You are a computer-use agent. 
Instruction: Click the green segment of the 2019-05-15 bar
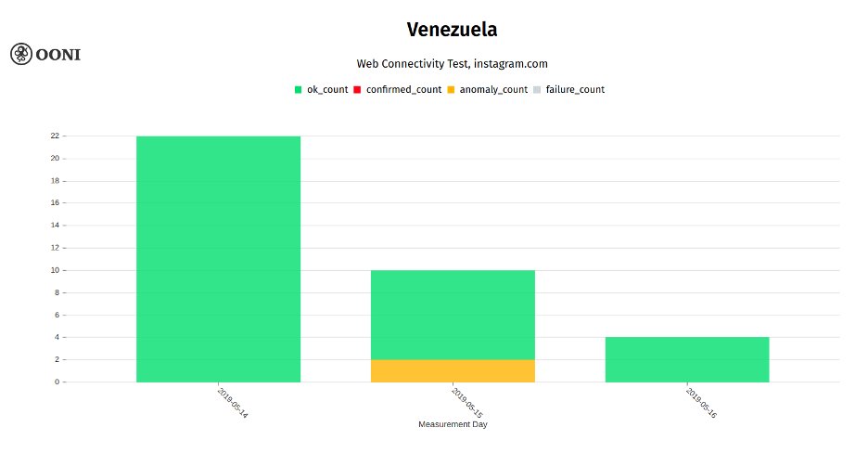453,315
